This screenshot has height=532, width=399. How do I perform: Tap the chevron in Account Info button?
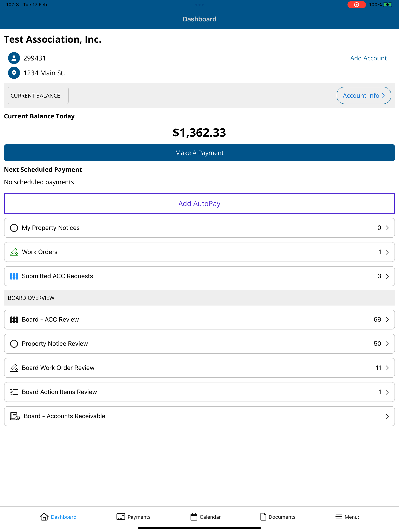coord(383,95)
